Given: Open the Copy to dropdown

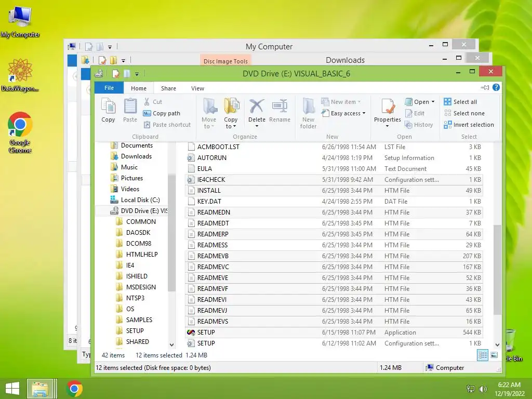Looking at the screenshot, I should point(231,113).
